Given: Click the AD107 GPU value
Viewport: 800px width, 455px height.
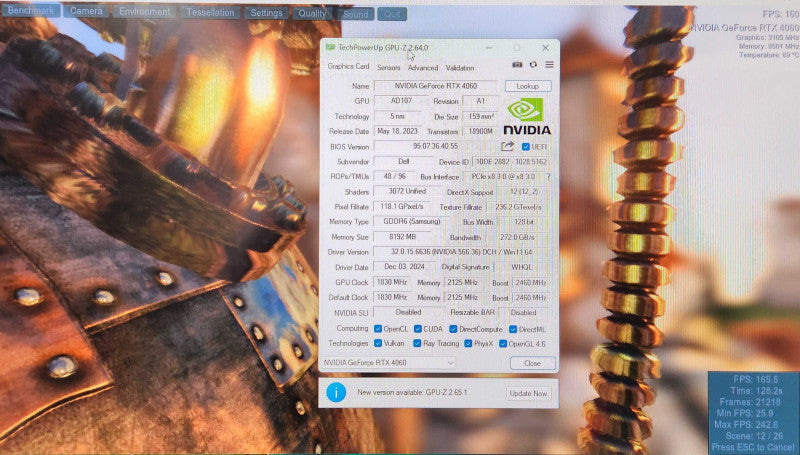Looking at the screenshot, I should tap(402, 101).
